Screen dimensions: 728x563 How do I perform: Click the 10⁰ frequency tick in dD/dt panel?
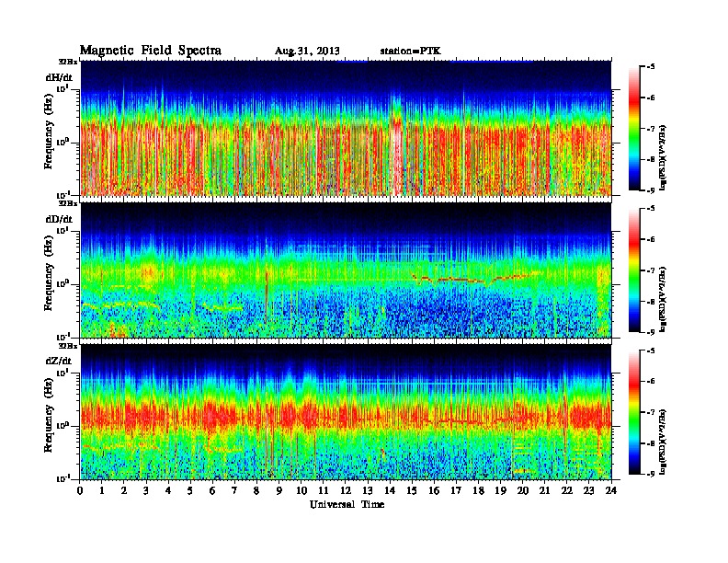[63, 284]
